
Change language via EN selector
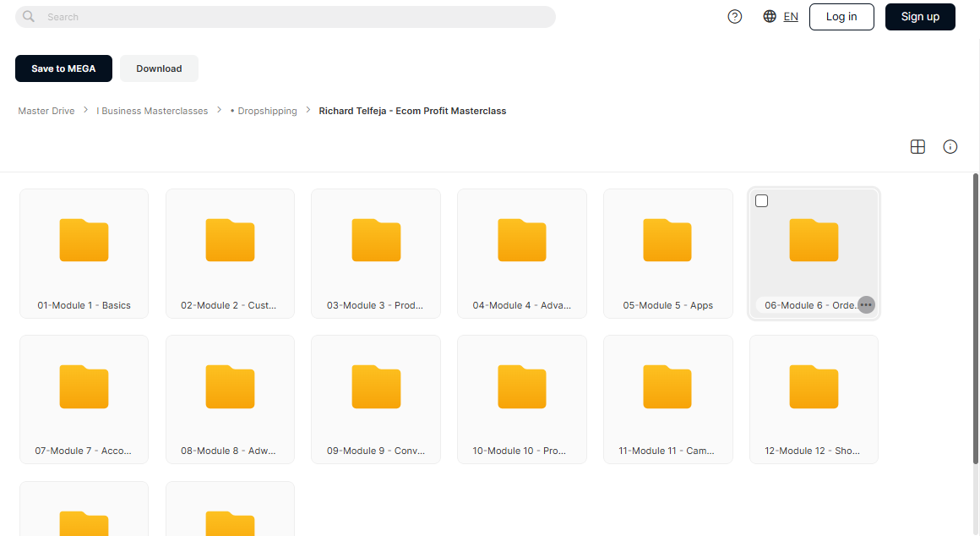coord(791,17)
